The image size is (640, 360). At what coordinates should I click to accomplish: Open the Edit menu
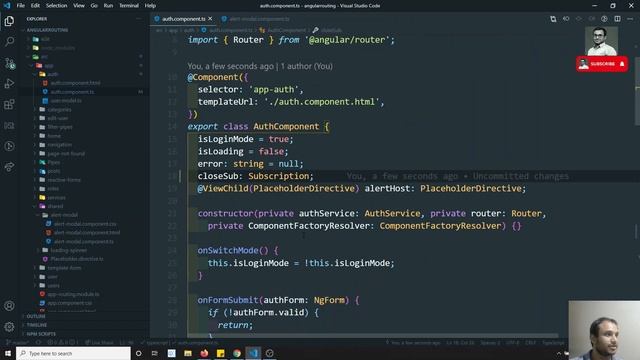[x=35, y=6]
